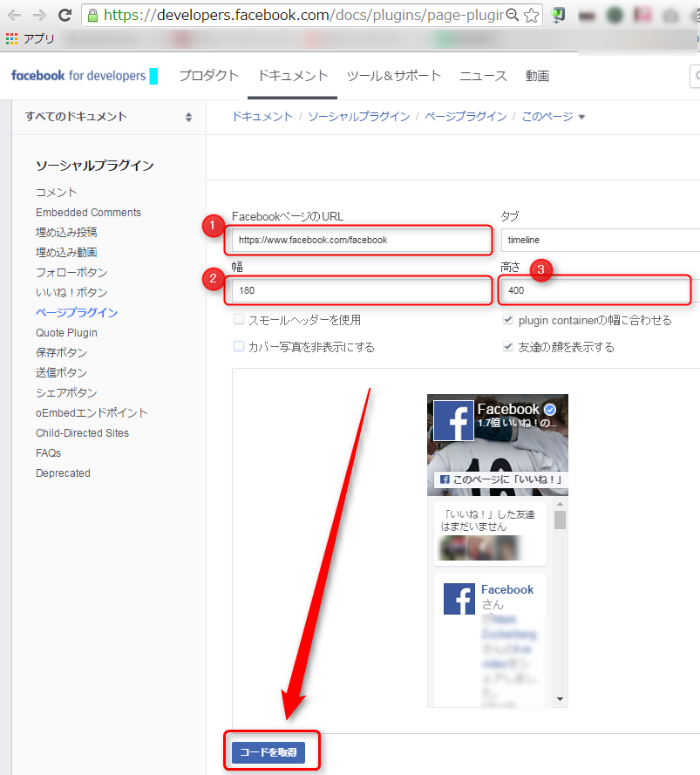Click the このページに「いいね！」 like button
This screenshot has width=700, height=775.
500,479
